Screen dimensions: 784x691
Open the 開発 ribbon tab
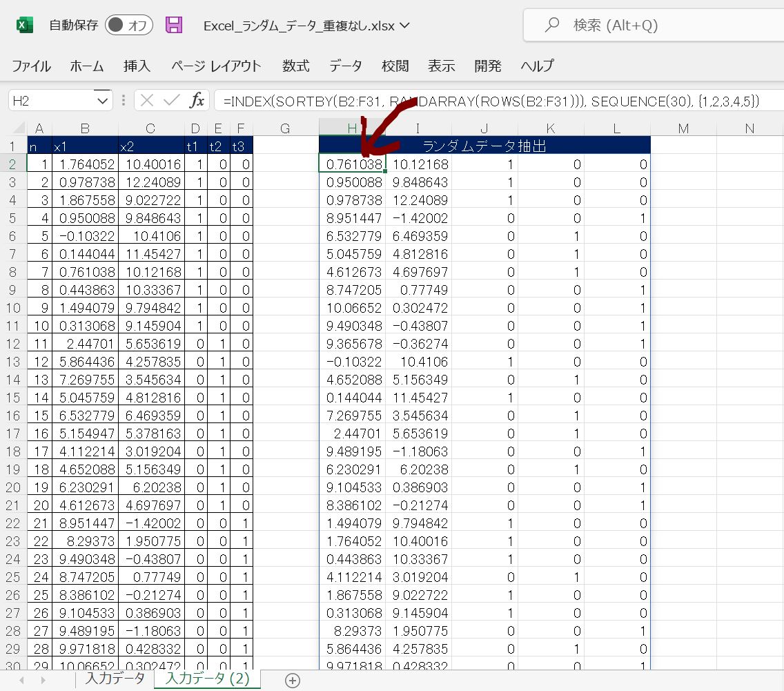coord(488,66)
